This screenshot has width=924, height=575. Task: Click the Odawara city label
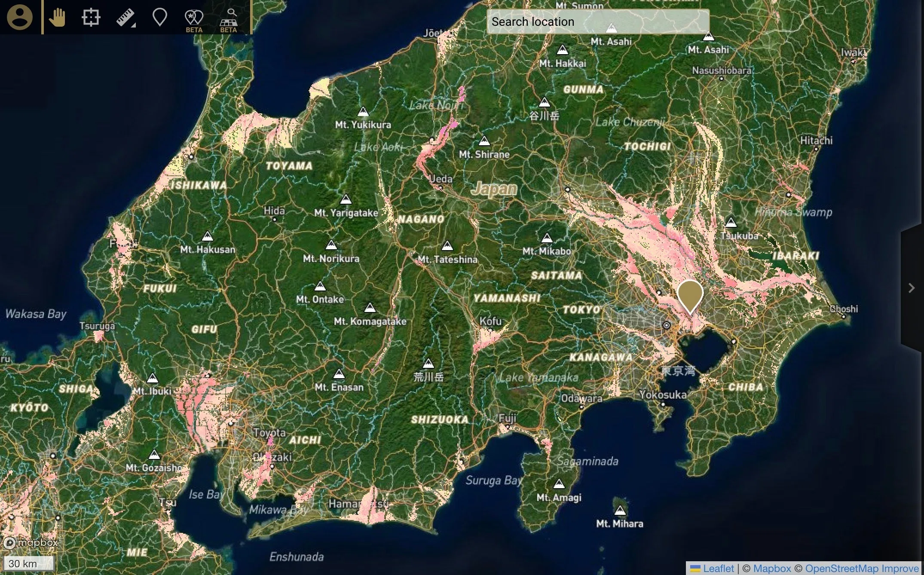[x=582, y=398]
